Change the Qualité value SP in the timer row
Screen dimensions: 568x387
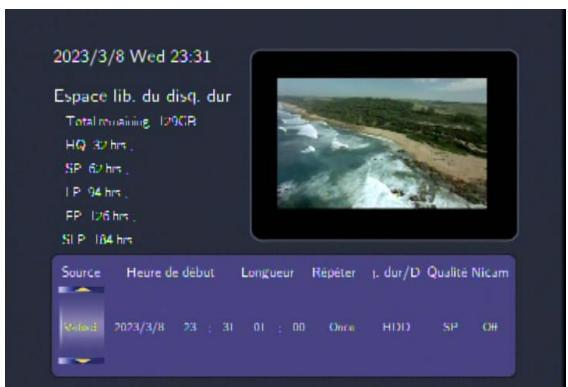click(x=450, y=327)
